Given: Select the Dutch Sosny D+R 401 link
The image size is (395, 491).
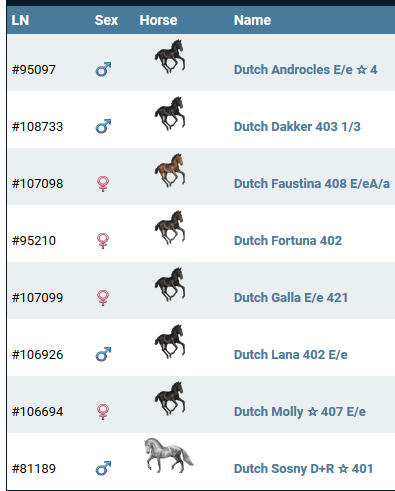Looking at the screenshot, I should [x=303, y=469].
